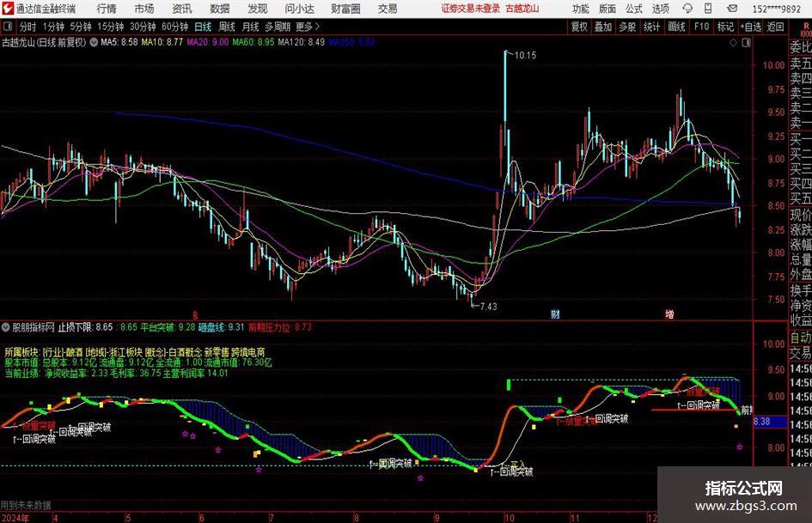Click the 平台突破: 9.28 label
Viewport: 812px width, 523px height.
pos(168,327)
